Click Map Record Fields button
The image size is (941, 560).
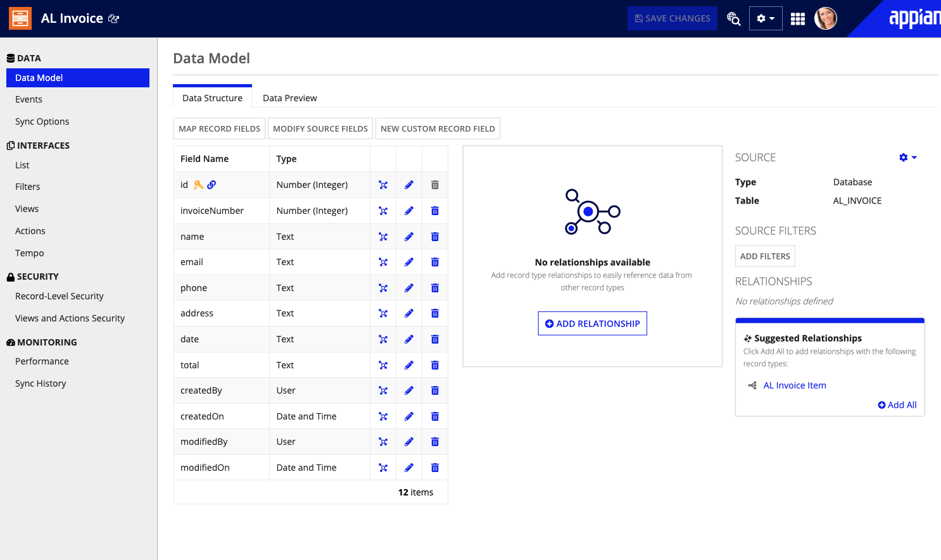219,128
